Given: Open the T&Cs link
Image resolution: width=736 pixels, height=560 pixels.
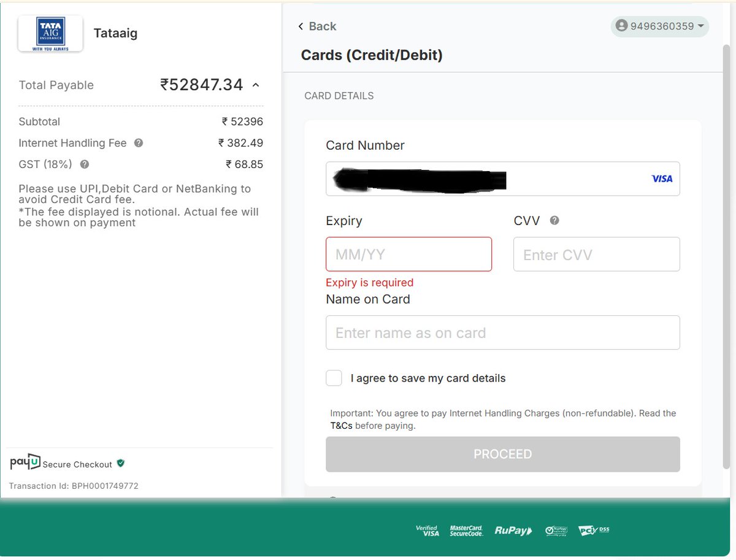Looking at the screenshot, I should click(341, 426).
